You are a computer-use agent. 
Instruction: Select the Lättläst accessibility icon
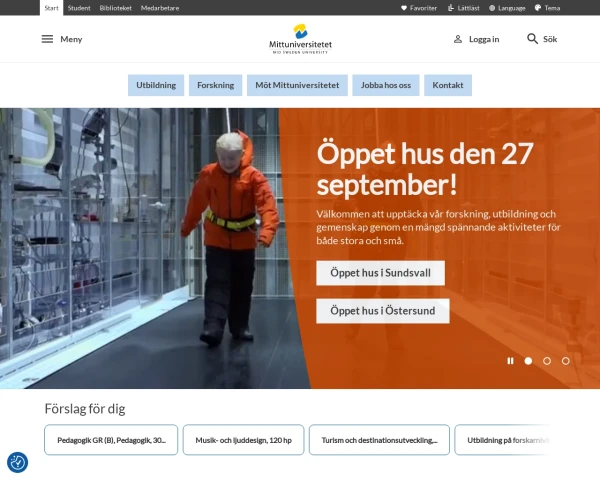[451, 8]
